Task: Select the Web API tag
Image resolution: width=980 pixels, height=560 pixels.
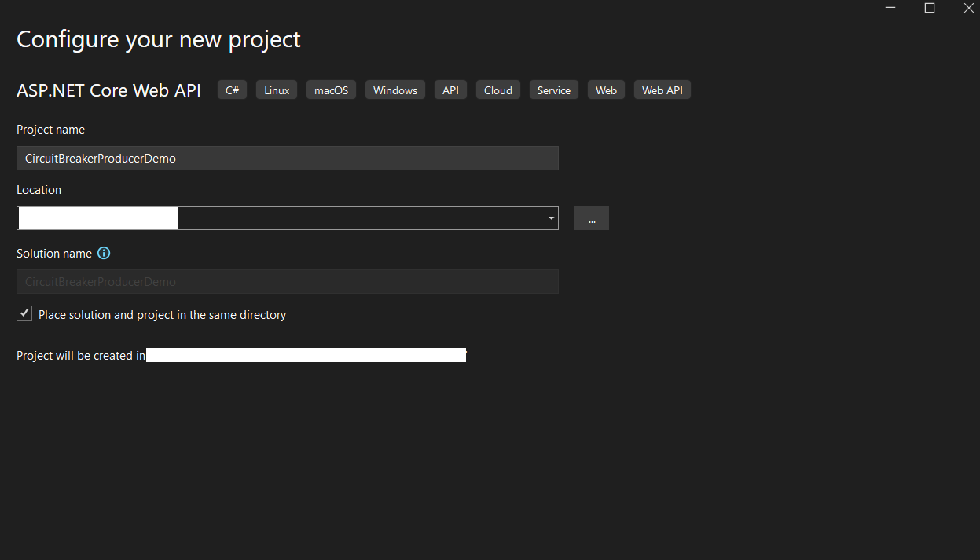Action: [662, 90]
